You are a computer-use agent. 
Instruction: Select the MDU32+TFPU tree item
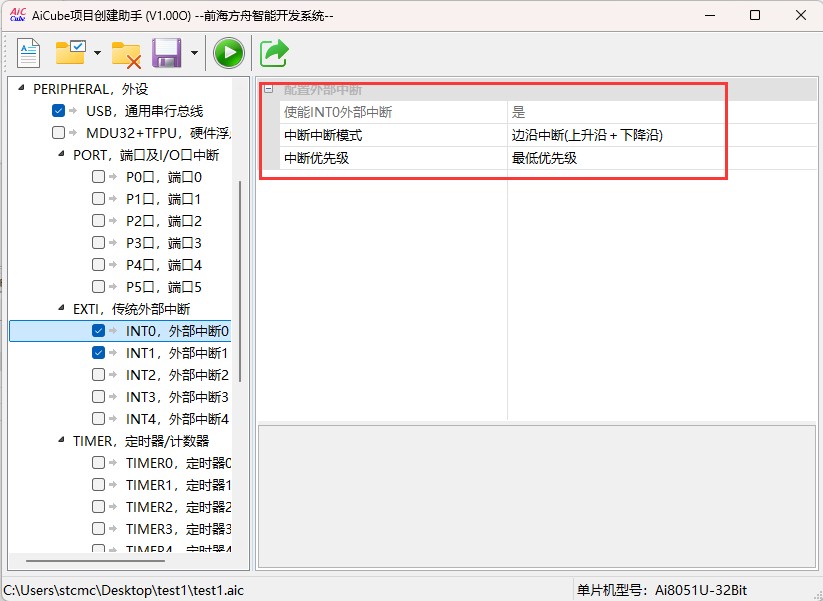159,133
